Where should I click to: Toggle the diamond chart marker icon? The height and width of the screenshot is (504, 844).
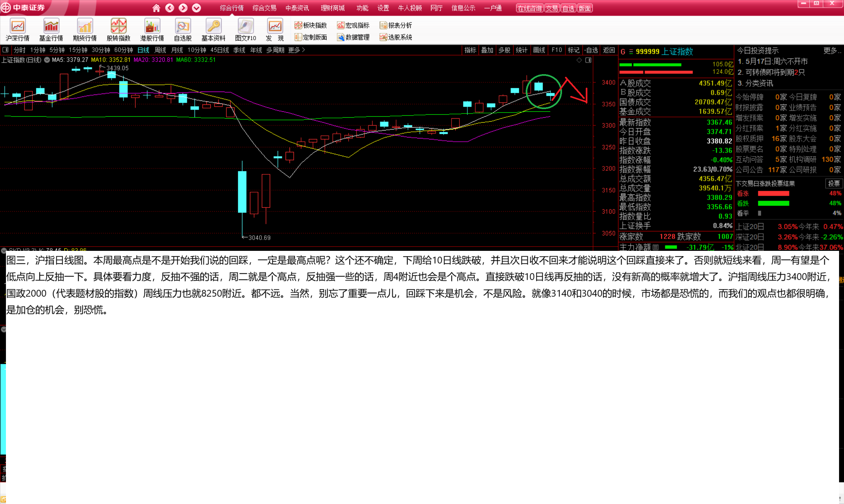click(x=579, y=60)
